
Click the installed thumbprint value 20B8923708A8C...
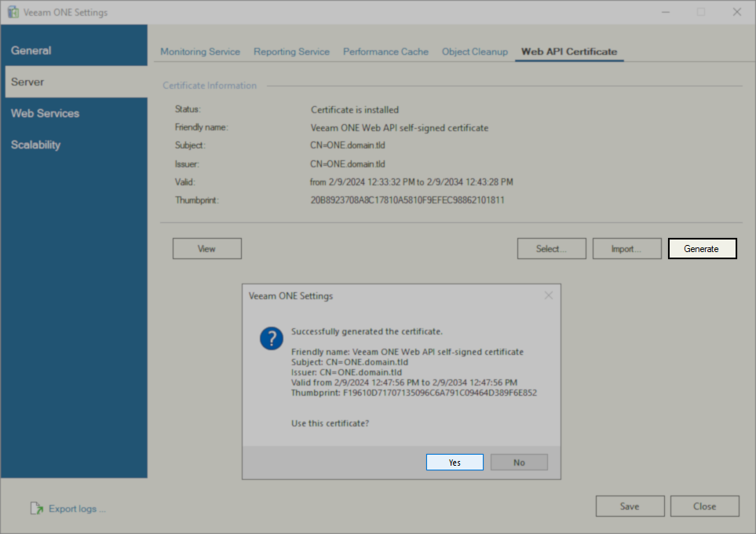point(407,200)
